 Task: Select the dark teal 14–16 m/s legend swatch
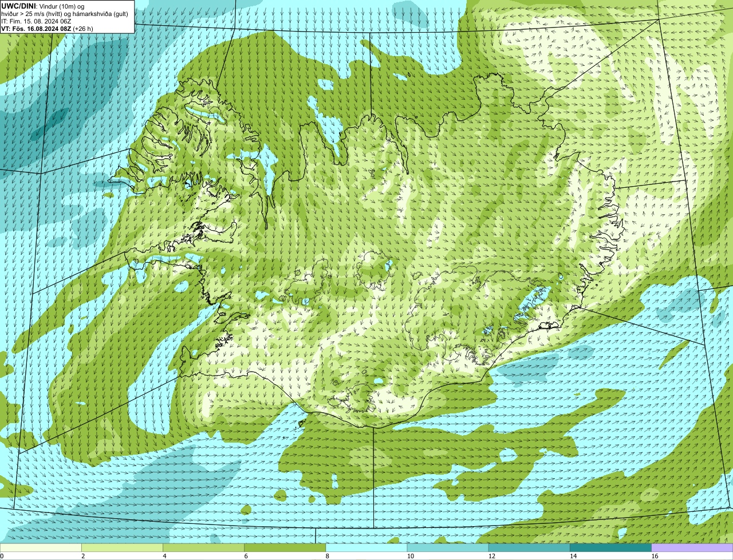(610, 547)
